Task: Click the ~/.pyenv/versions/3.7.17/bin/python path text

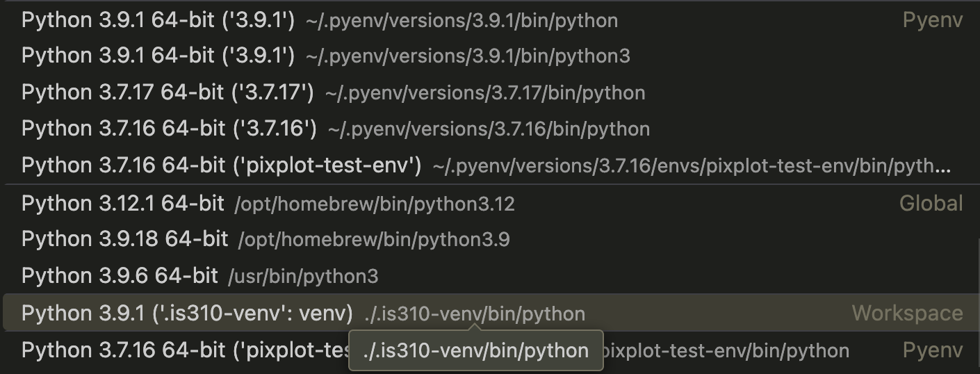Action: tap(484, 92)
